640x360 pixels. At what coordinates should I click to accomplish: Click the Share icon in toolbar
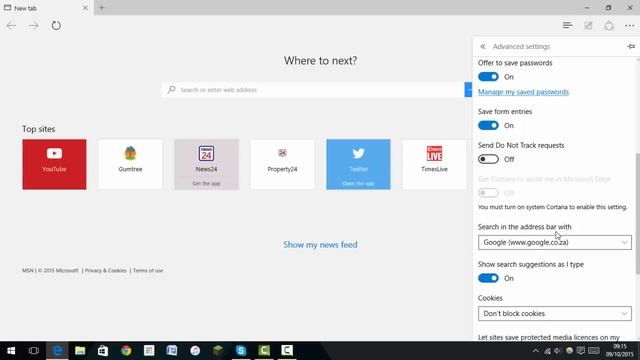(x=609, y=25)
